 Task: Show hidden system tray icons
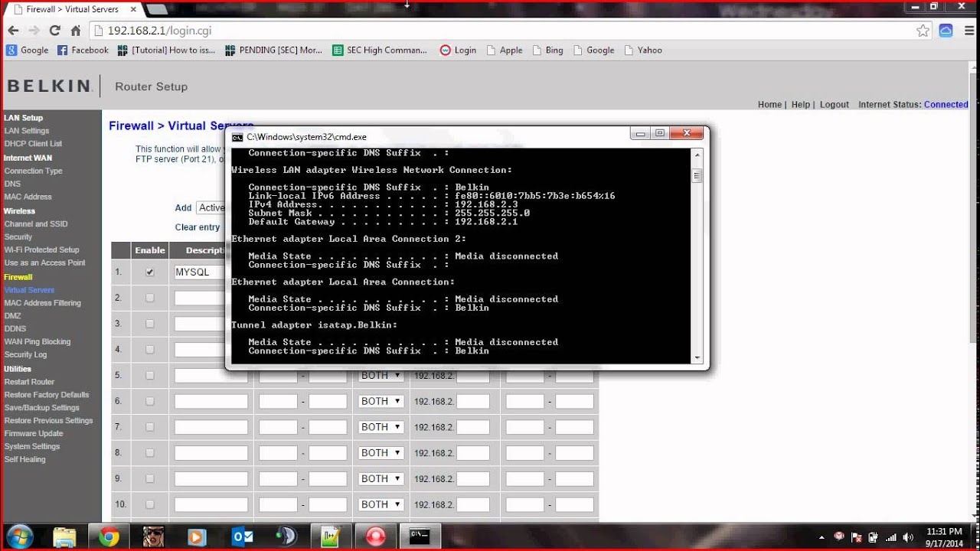[x=822, y=536]
